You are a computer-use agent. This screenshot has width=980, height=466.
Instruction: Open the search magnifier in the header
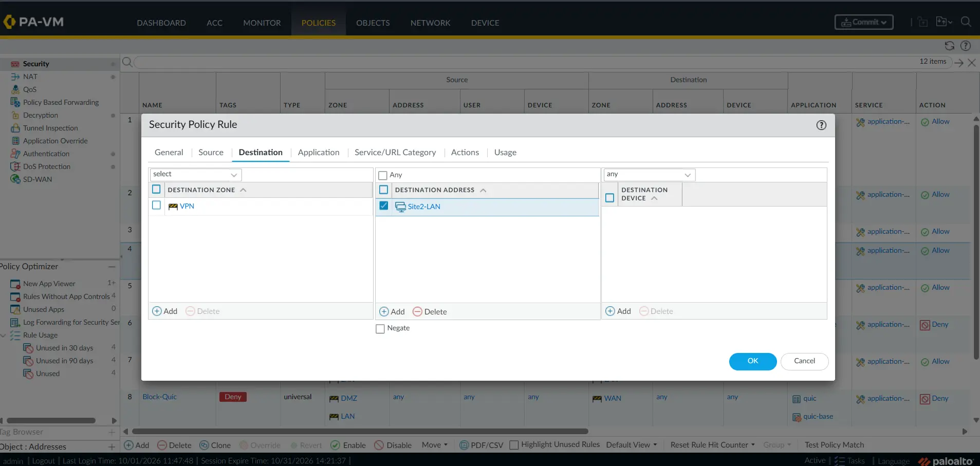966,22
